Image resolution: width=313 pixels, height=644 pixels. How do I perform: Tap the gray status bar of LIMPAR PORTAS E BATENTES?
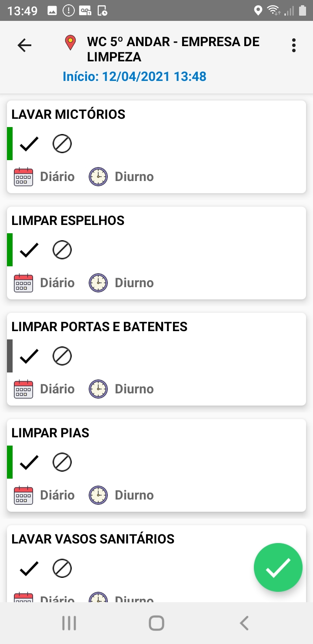click(x=10, y=356)
